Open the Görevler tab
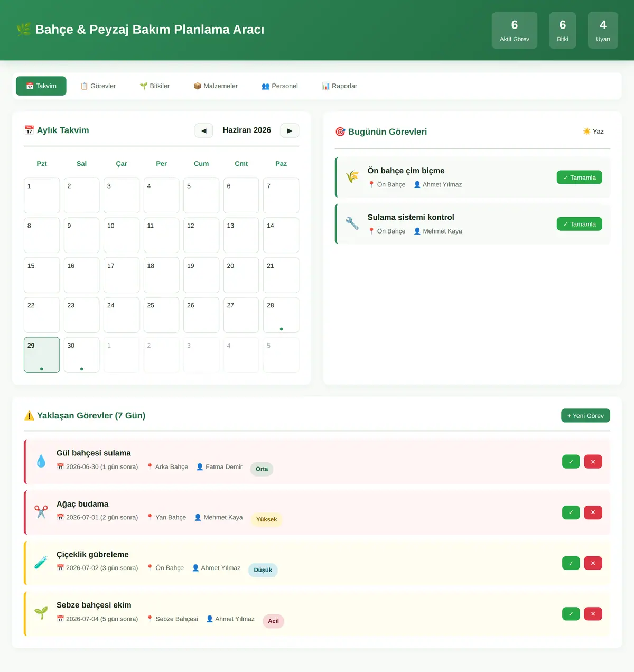 pos(98,86)
